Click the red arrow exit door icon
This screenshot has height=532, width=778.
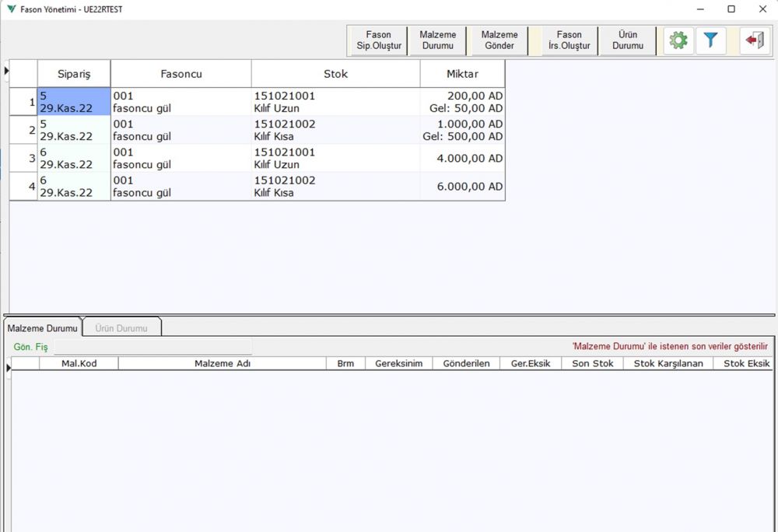(x=753, y=40)
